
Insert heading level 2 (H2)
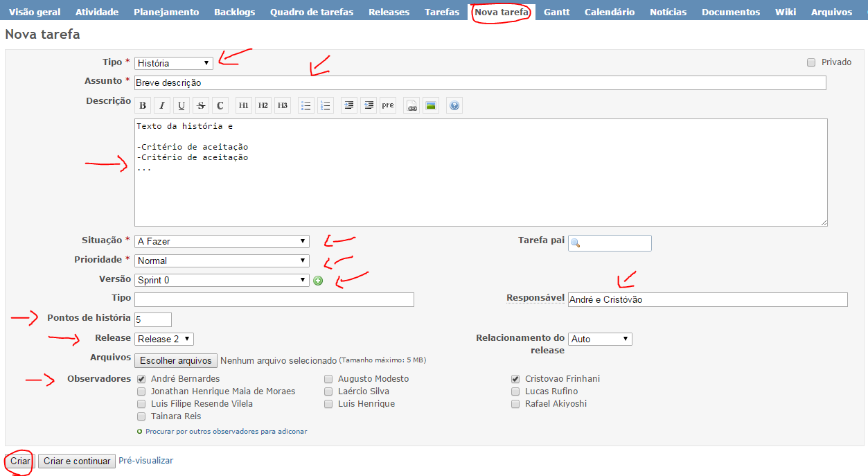click(x=263, y=105)
